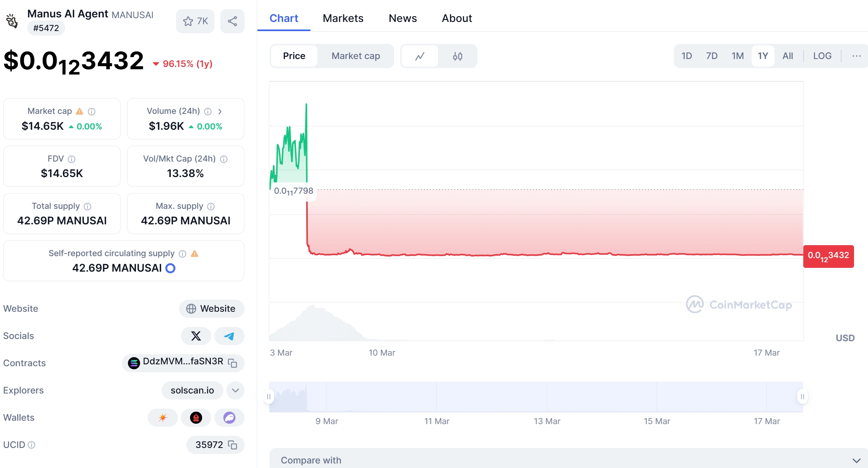
Task: Click the contract address copy icon
Action: [x=233, y=362]
